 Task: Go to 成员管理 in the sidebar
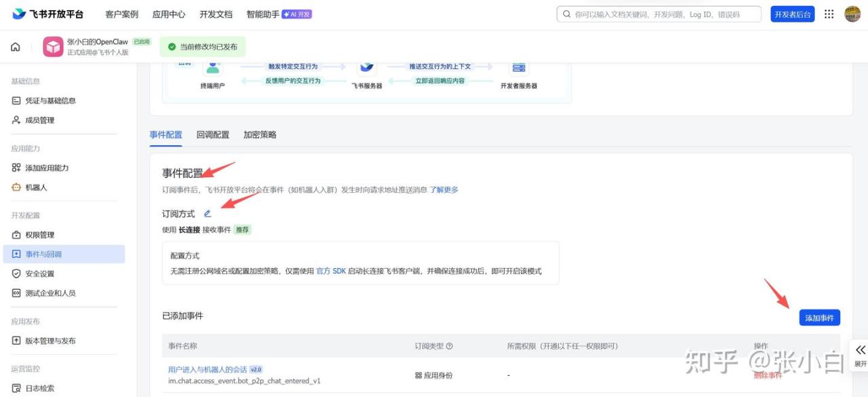(x=39, y=120)
